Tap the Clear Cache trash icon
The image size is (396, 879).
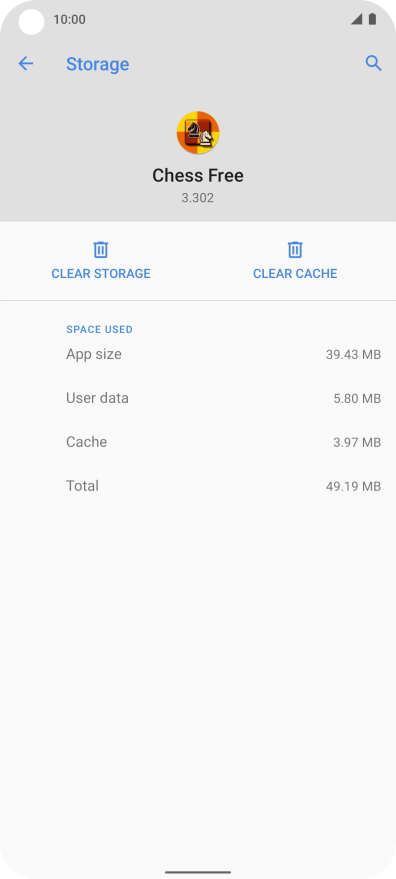[295, 249]
